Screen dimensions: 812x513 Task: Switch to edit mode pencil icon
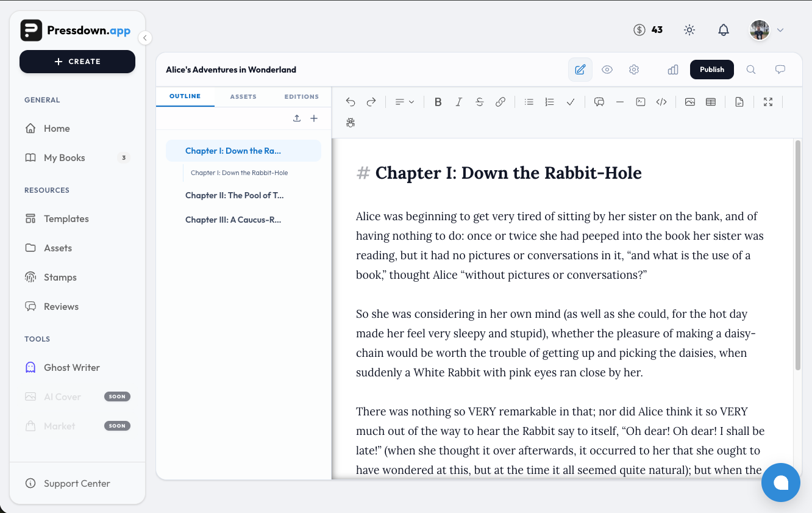click(580, 70)
